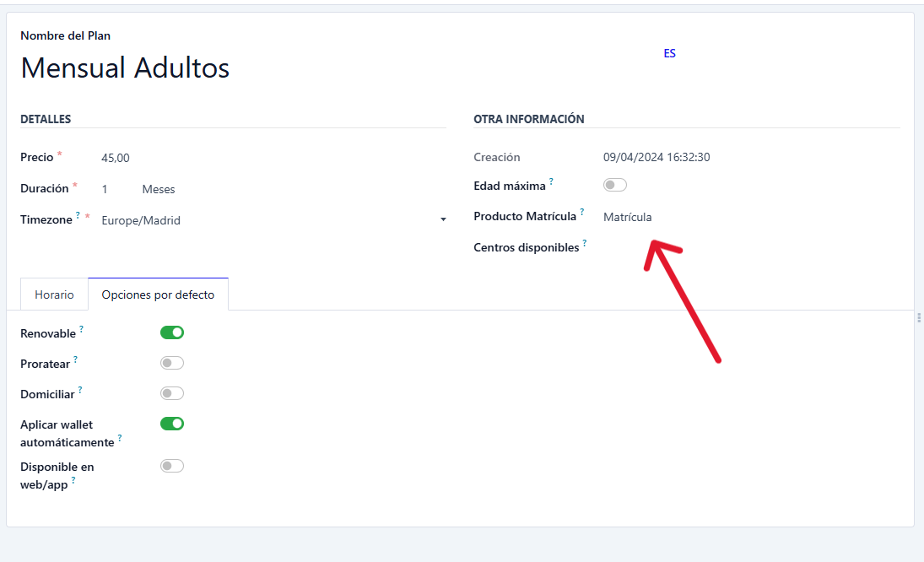924x562 pixels.
Task: Click the Mensual Adultos plan name field
Action: pos(125,68)
